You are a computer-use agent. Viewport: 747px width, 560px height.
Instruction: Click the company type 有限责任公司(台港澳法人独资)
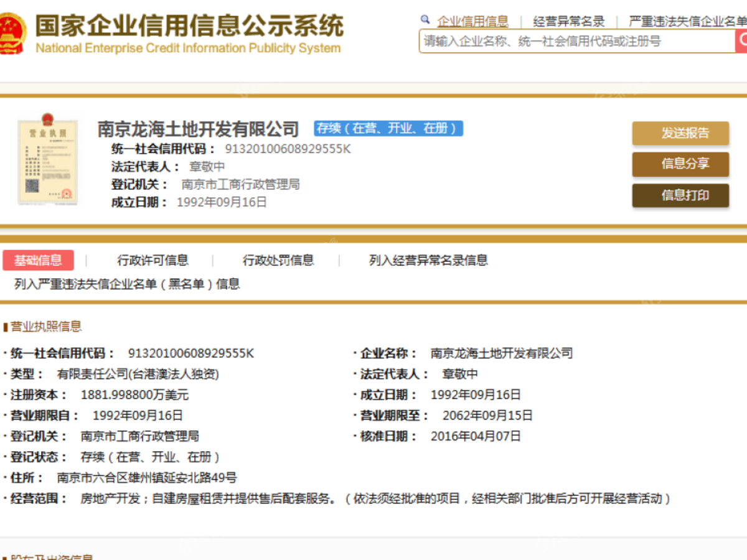[x=138, y=374]
